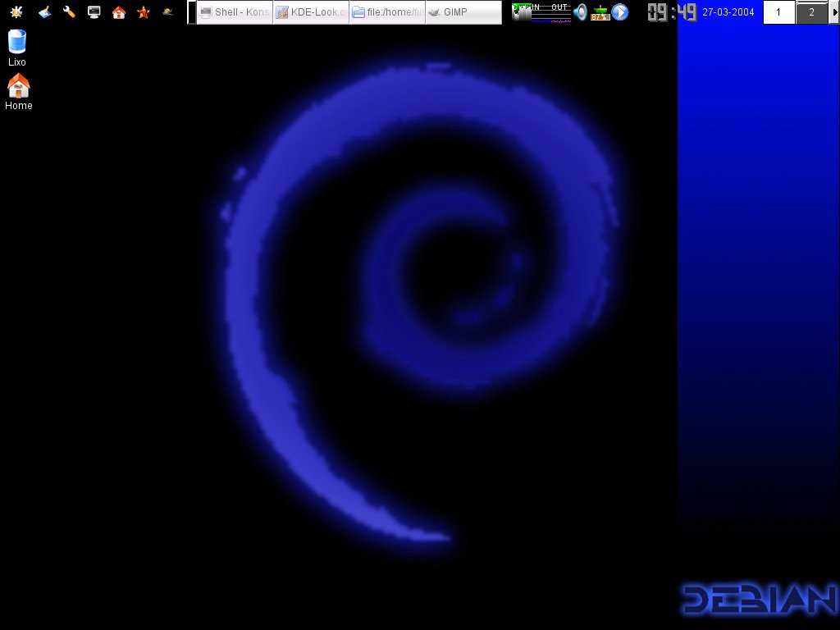Click the taskbar handle before Shell entry
The height and width of the screenshot is (630, 840).
[x=192, y=12]
